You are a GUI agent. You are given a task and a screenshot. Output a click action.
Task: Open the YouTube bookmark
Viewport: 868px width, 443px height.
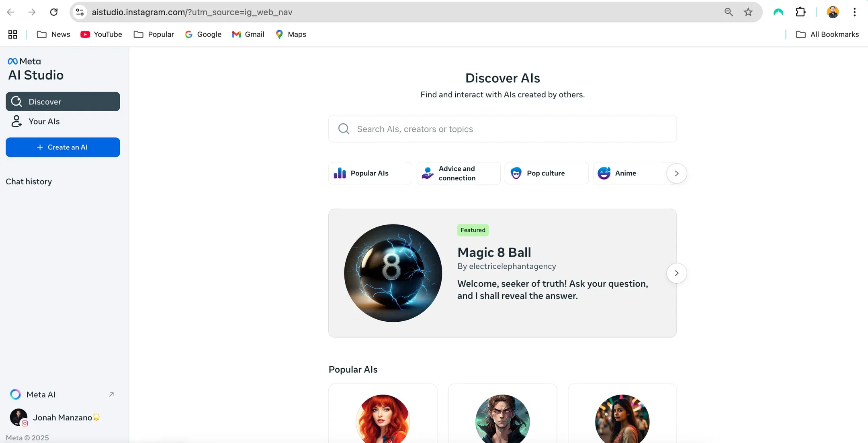pos(101,35)
